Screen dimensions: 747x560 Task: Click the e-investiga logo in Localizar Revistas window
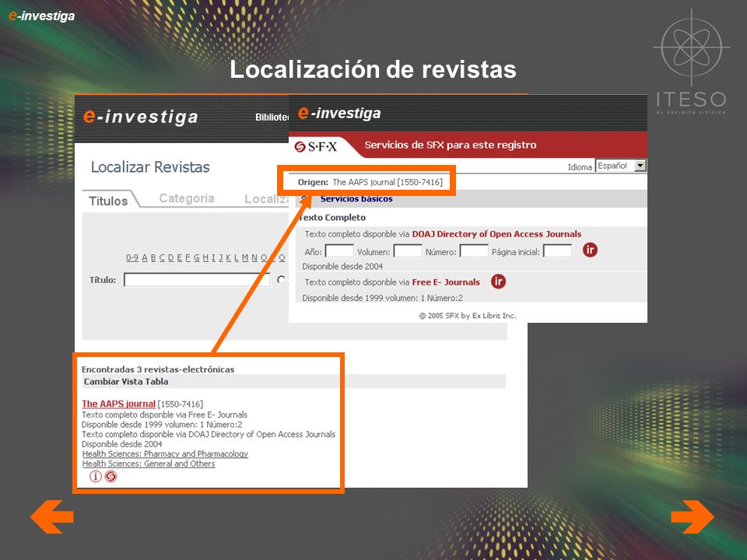(141, 117)
